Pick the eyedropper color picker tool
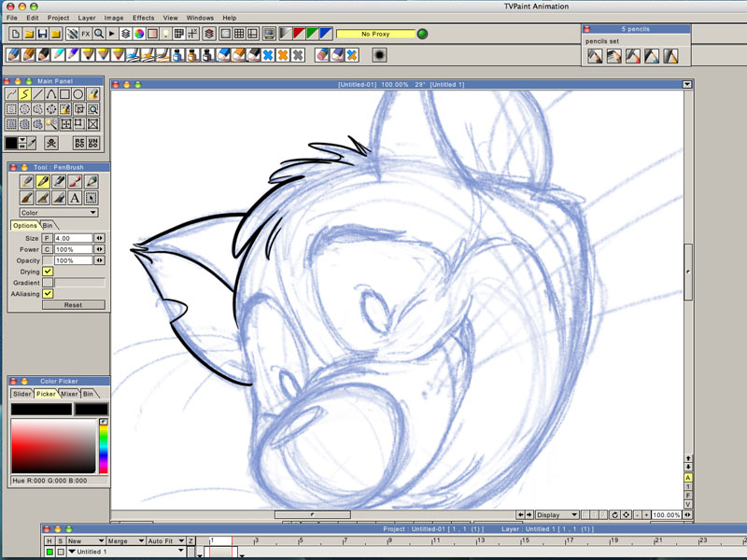This screenshot has width=747, height=560. [32, 143]
